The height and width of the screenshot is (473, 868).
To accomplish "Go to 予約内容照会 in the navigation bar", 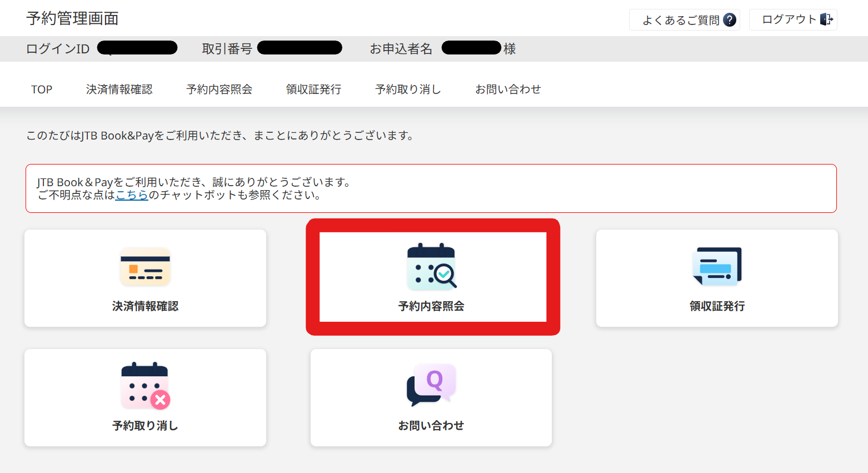I will [219, 89].
